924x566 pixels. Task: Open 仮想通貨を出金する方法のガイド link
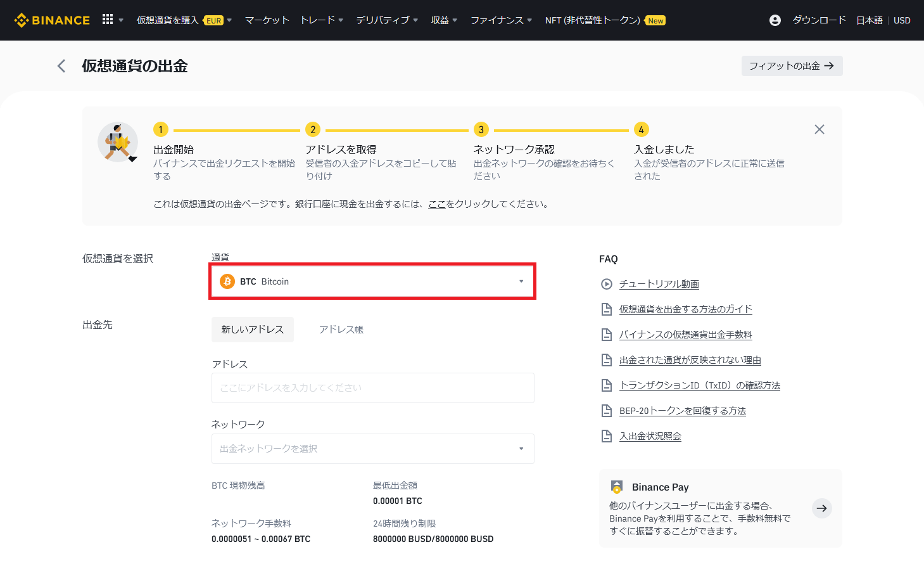(x=686, y=309)
